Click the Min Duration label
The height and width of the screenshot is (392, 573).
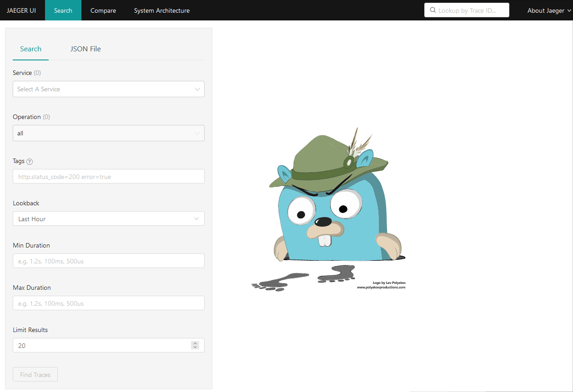[31, 246]
